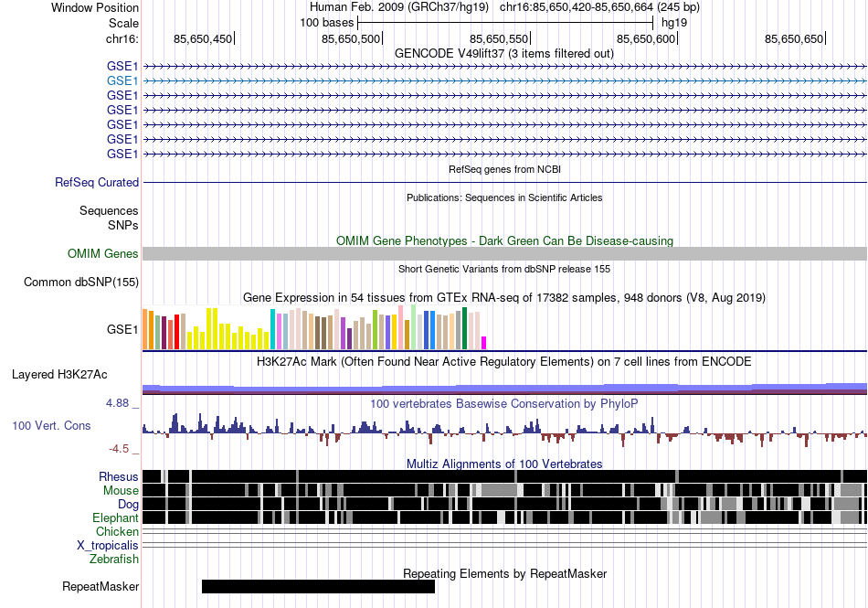The width and height of the screenshot is (868, 608).
Task: Click the chr16:85,650,420-85,650,664 position text
Action: tap(599, 7)
